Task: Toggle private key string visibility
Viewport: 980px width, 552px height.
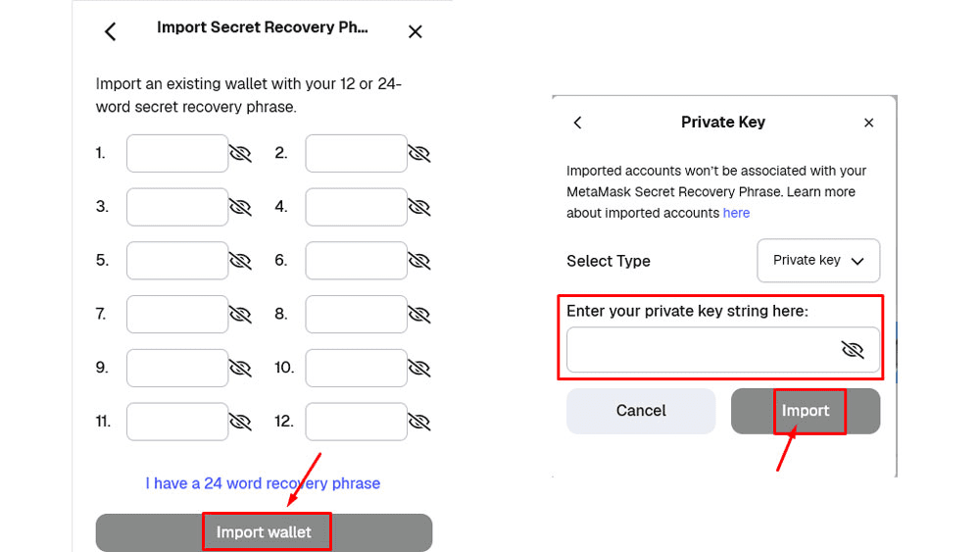Action: click(x=853, y=350)
